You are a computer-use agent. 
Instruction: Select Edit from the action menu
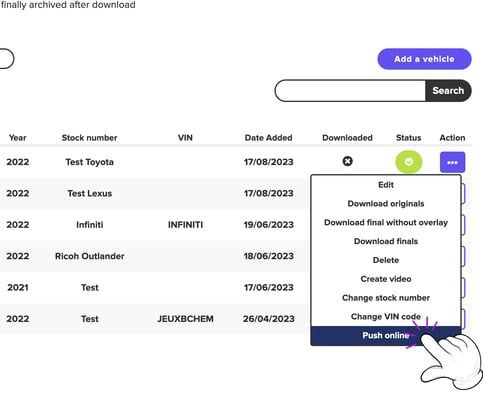(386, 185)
